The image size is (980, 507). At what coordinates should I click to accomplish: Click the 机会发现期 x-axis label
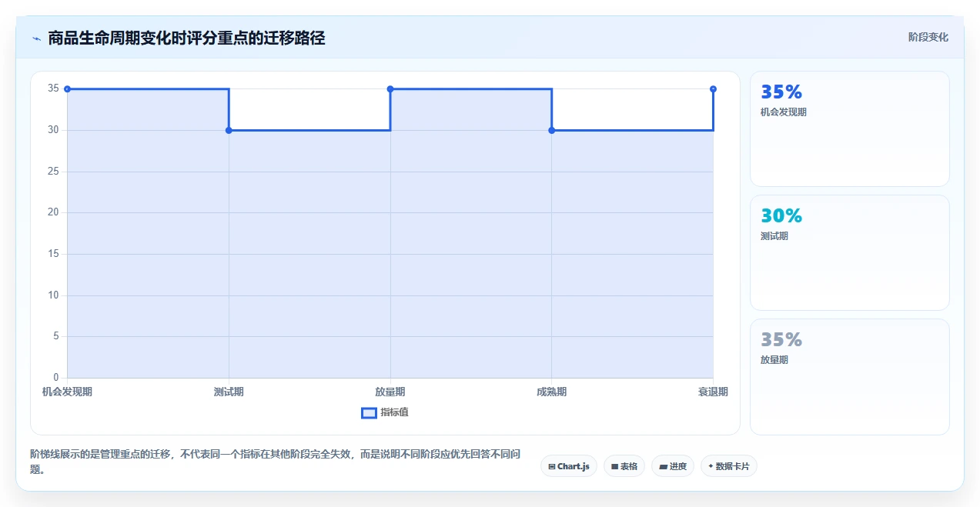click(68, 392)
